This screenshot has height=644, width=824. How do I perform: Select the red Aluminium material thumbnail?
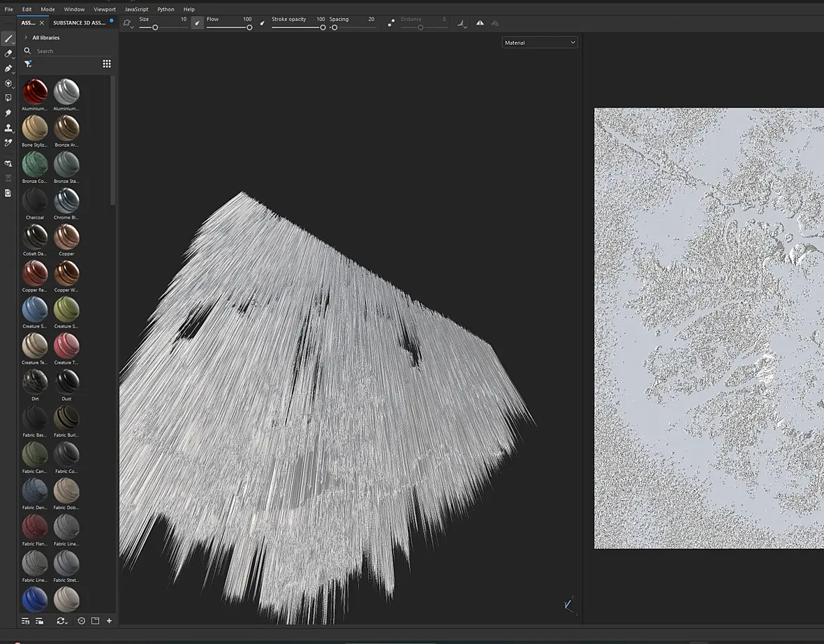[35, 92]
